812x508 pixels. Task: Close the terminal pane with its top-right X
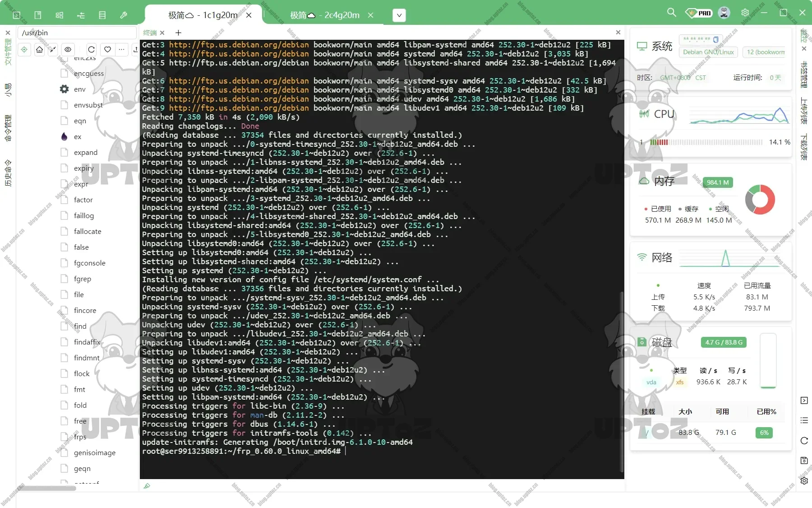click(618, 33)
